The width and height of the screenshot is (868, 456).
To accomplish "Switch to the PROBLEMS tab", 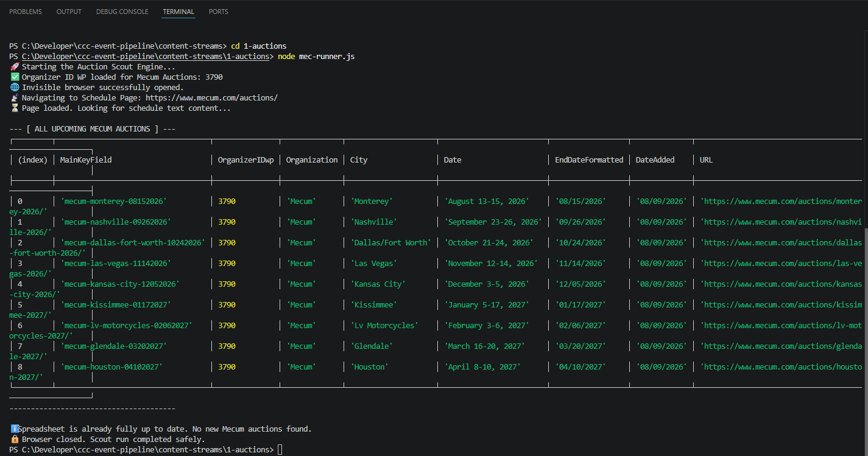I will 26,12.
